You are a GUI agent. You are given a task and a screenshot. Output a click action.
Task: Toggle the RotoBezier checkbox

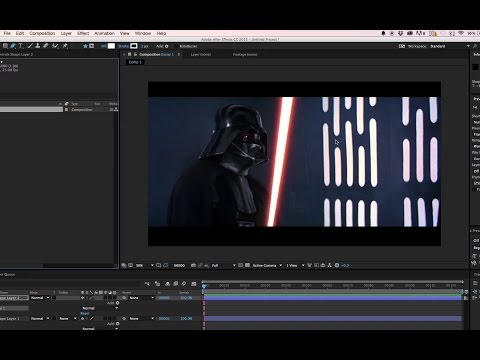pos(176,46)
